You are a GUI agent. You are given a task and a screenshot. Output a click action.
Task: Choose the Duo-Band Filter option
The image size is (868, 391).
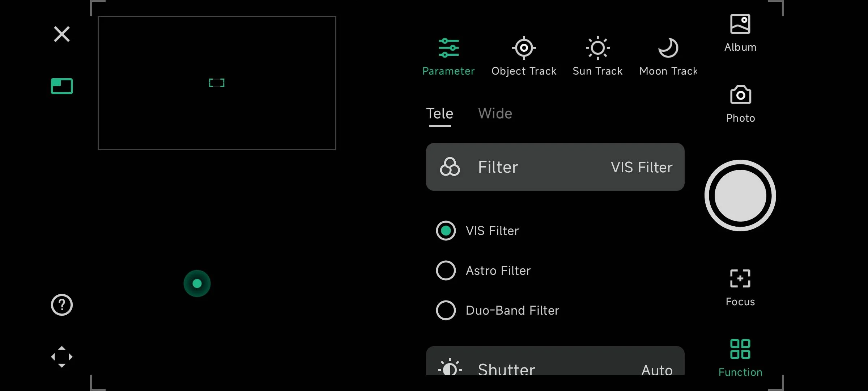coord(446,310)
